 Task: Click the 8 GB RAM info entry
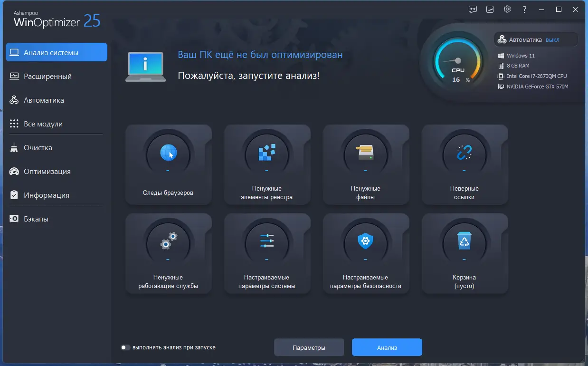coord(513,66)
